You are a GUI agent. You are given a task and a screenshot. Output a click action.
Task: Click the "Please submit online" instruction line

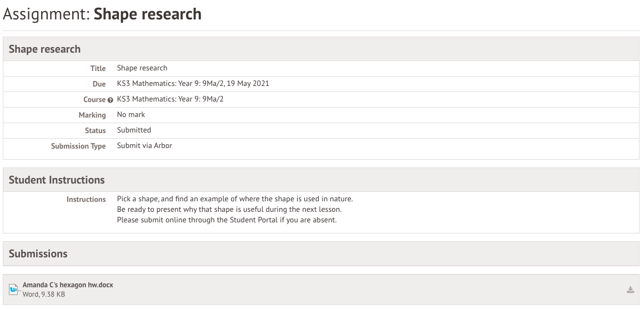click(x=227, y=220)
